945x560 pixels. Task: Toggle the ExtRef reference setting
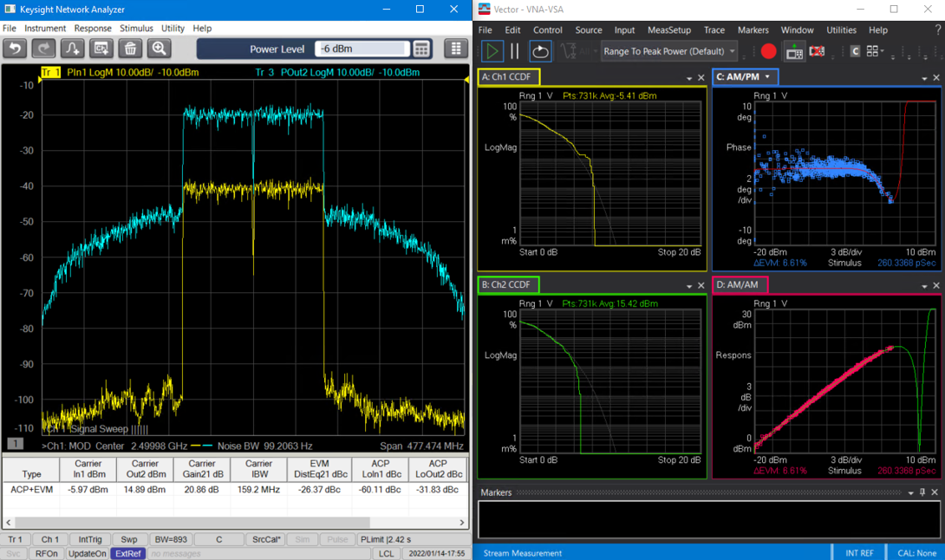click(x=127, y=553)
